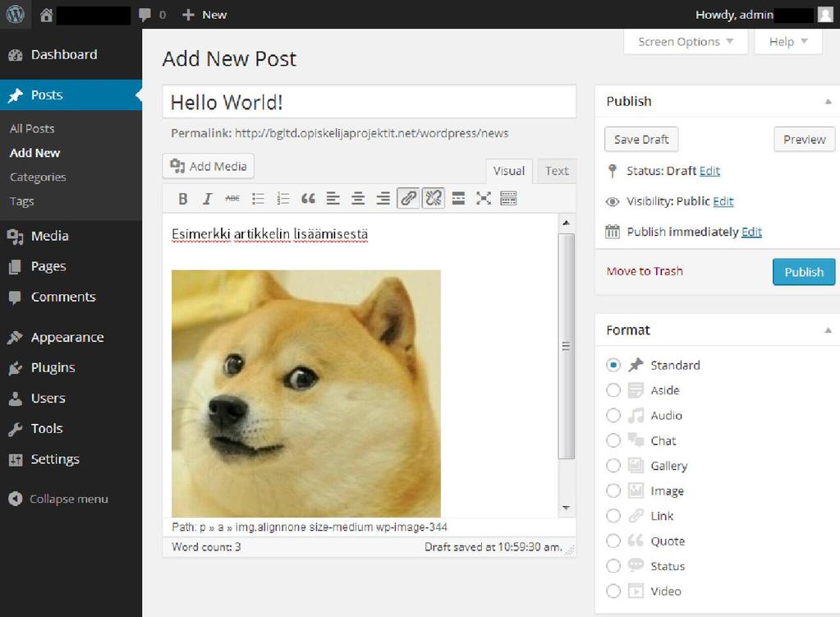The width and height of the screenshot is (840, 617).
Task: Open the site home icon
Action: coord(46,15)
